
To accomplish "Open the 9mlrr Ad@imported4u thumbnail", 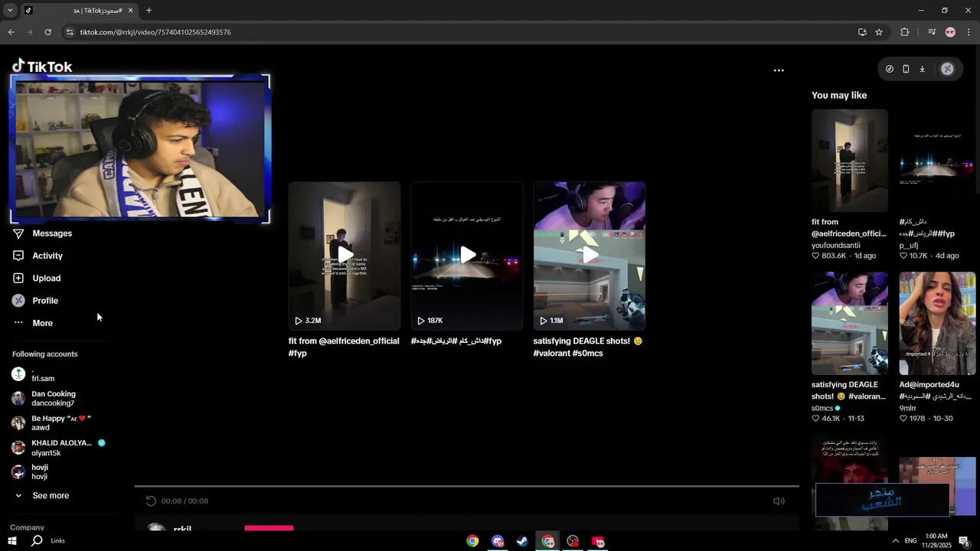I will (937, 324).
